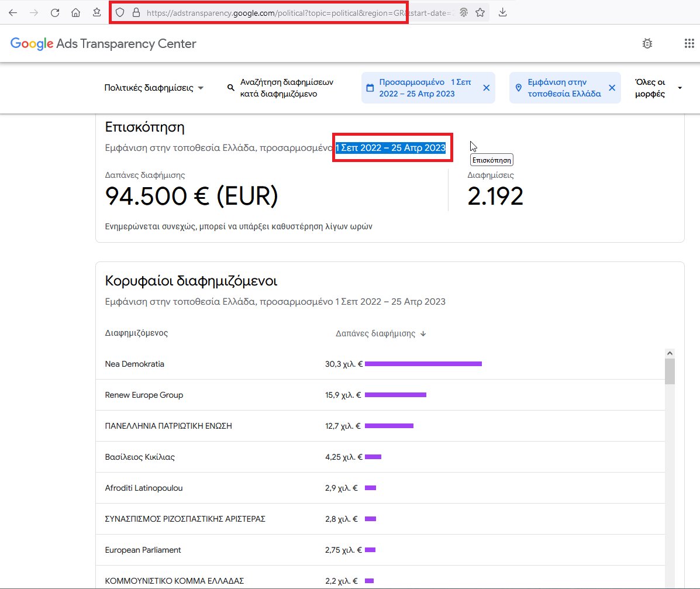Click the starred tray icon beside home
The height and width of the screenshot is (589, 700).
96,12
